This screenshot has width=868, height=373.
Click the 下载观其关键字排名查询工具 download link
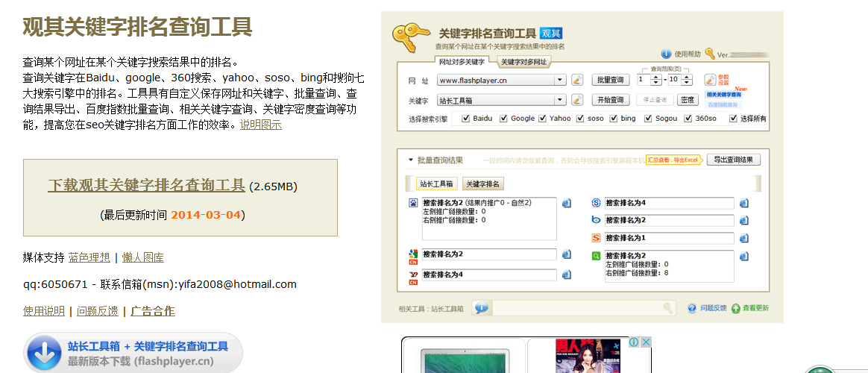pyautogui.click(x=146, y=185)
